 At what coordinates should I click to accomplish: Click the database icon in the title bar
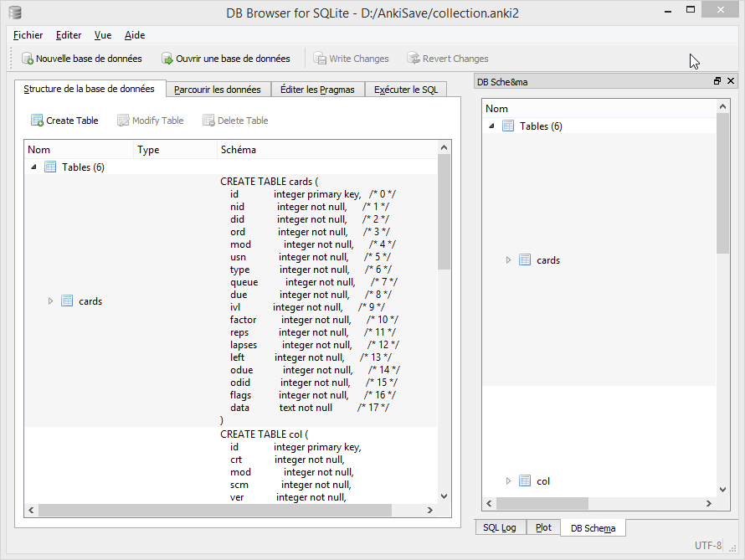(13, 13)
